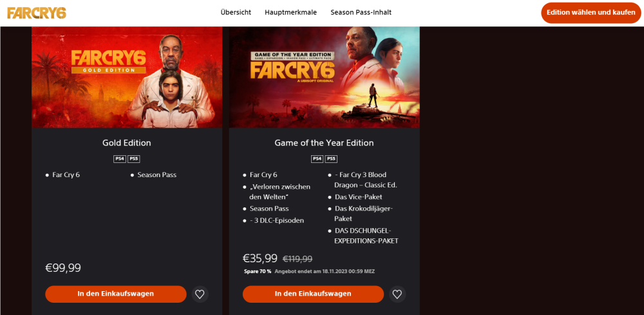Add the Gold Edition to the Einkaufswagen
Image resolution: width=644 pixels, height=315 pixels.
[116, 294]
